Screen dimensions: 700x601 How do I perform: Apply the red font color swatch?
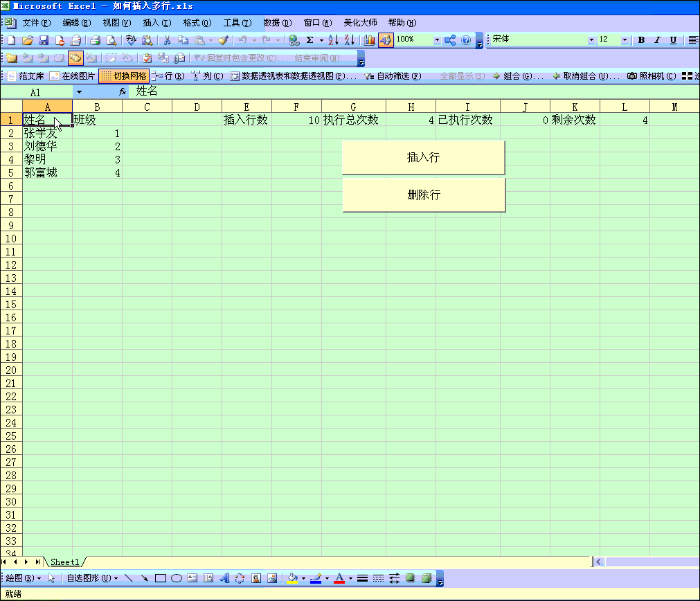(x=339, y=578)
